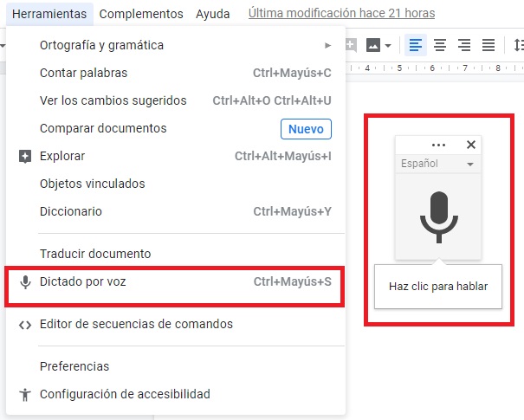The height and width of the screenshot is (420, 524).
Task: Click the Nuevo badge beside Comparar documentos
Action: (x=306, y=129)
